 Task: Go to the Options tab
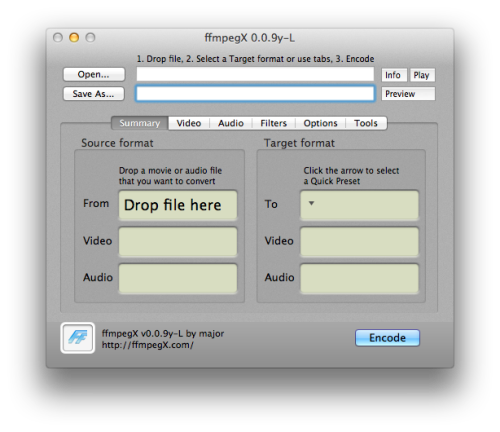(x=320, y=123)
